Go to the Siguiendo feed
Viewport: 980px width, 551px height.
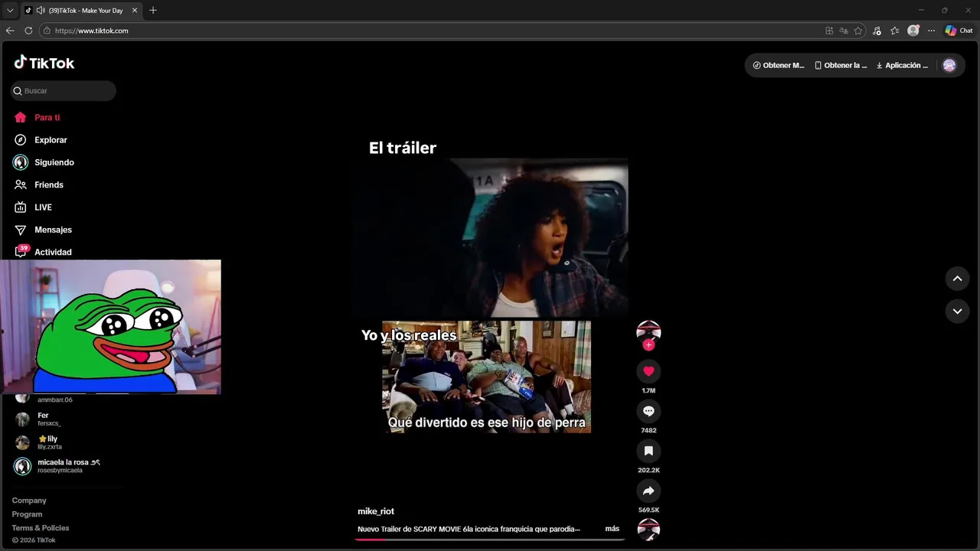pos(44,162)
